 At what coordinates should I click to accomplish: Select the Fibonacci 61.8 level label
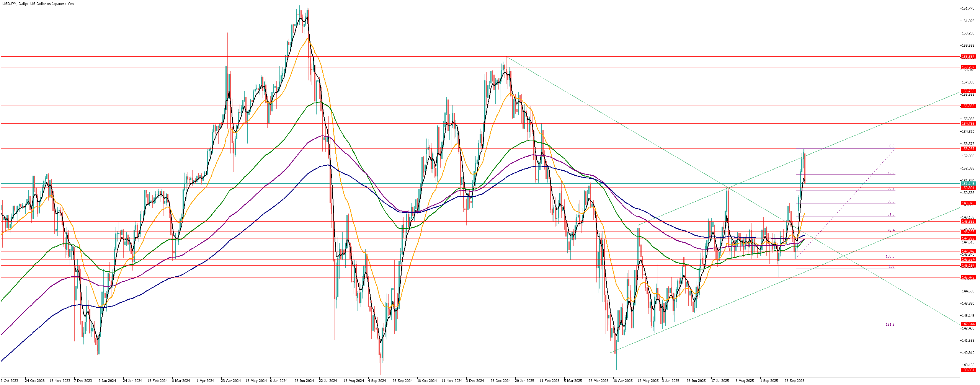pos(891,215)
